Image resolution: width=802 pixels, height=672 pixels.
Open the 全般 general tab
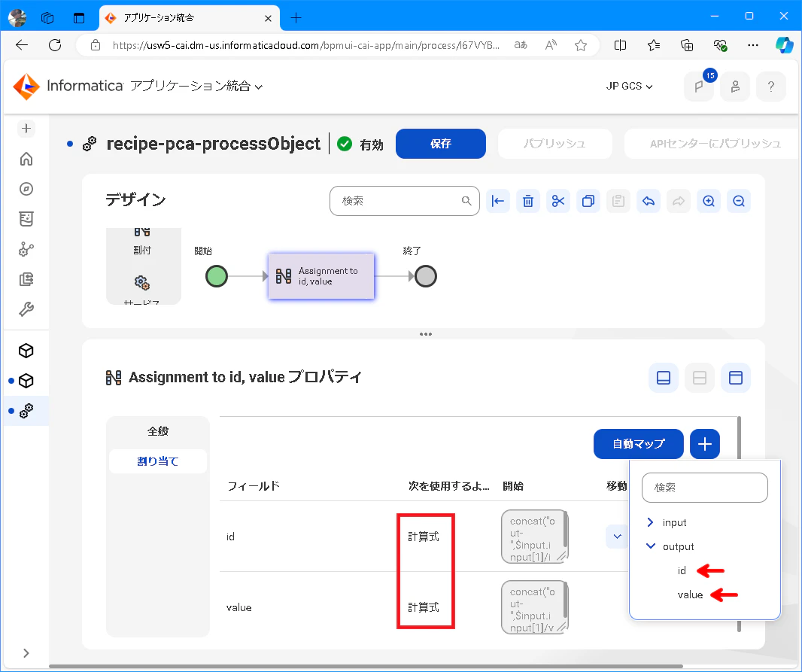158,431
